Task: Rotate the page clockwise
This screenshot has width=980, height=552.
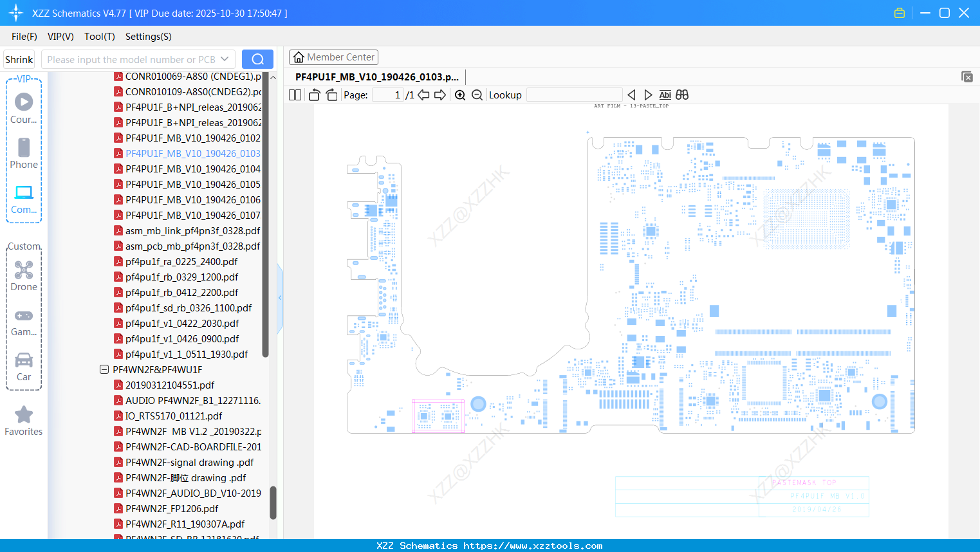Action: click(x=331, y=95)
